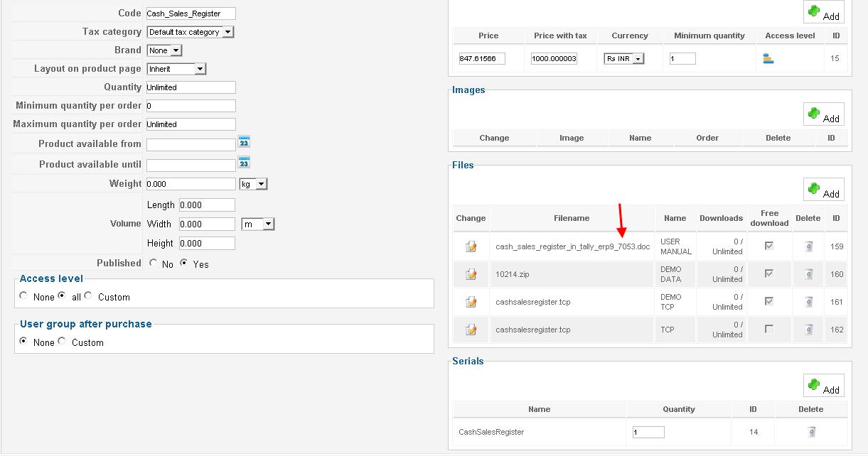Open the Tax category dropdown
This screenshot has height=456, width=868.
tap(191, 32)
